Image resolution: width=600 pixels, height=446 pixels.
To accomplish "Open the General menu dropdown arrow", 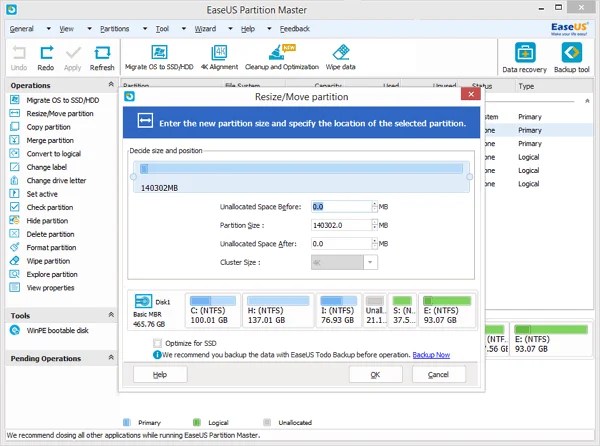I will [49, 29].
